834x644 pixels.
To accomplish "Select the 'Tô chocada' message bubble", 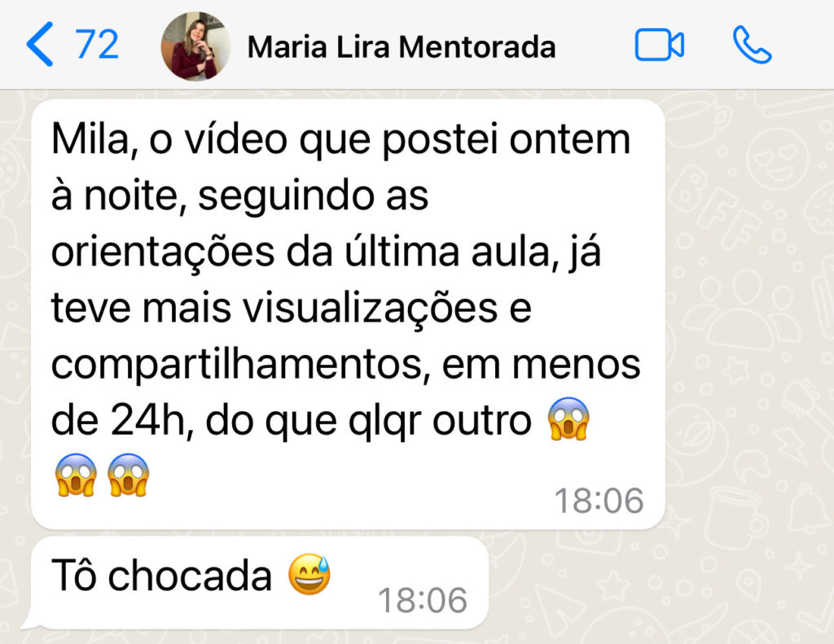I will [x=260, y=583].
